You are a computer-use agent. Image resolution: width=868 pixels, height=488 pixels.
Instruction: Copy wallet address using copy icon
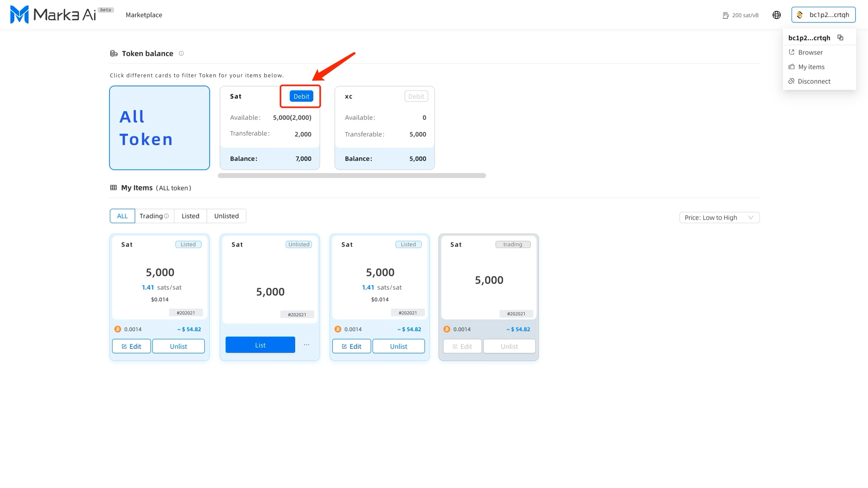(840, 38)
